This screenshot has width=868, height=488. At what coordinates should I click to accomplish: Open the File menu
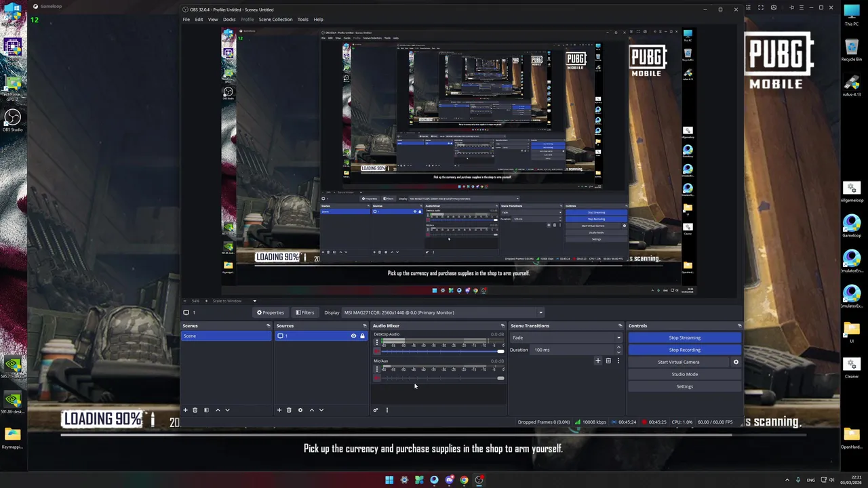point(186,20)
